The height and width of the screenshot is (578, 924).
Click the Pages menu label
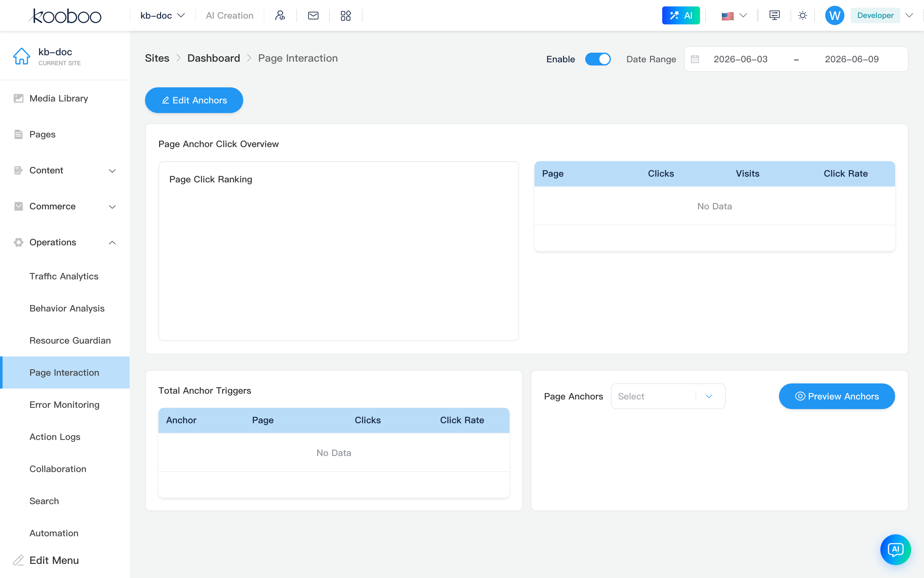[42, 134]
